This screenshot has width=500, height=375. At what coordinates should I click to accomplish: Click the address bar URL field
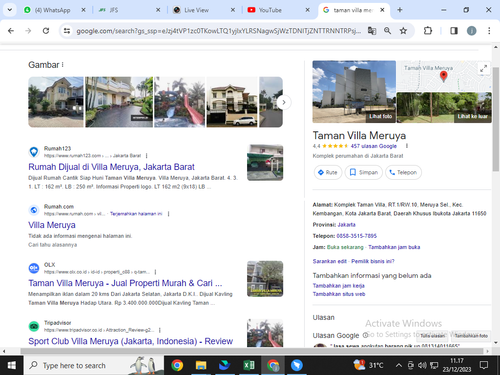pyautogui.click(x=218, y=31)
